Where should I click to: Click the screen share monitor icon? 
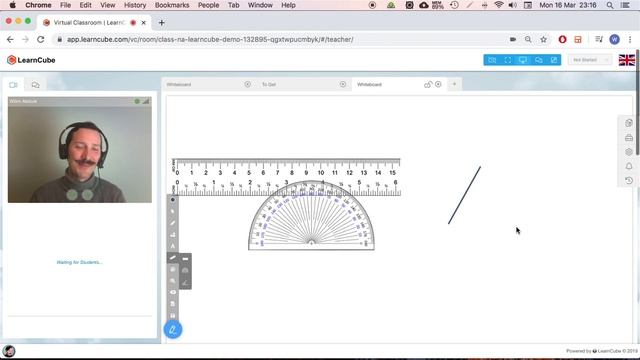(x=523, y=60)
